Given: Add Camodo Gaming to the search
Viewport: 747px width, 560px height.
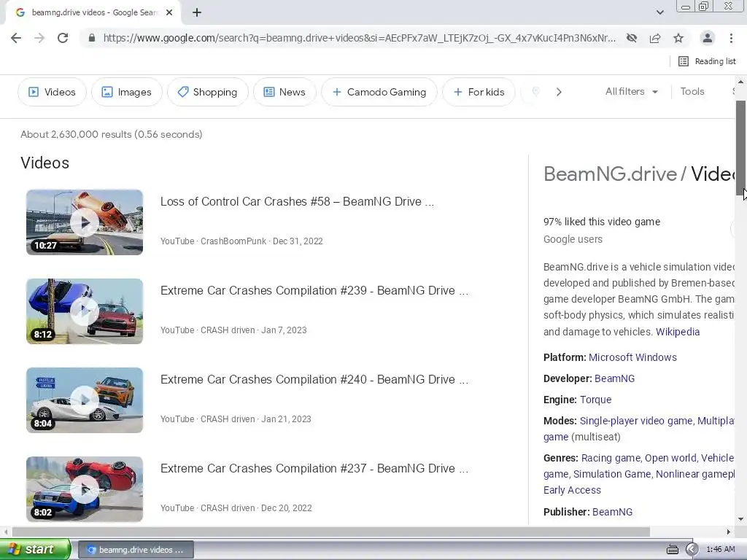Looking at the screenshot, I should 379,92.
